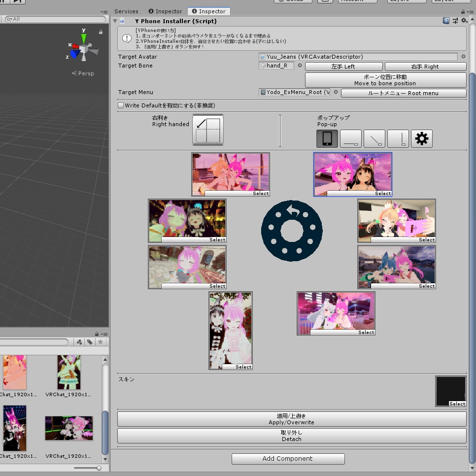Viewport: 476px width, 476px height.
Task: Open the component help reference icon
Action: click(x=446, y=21)
